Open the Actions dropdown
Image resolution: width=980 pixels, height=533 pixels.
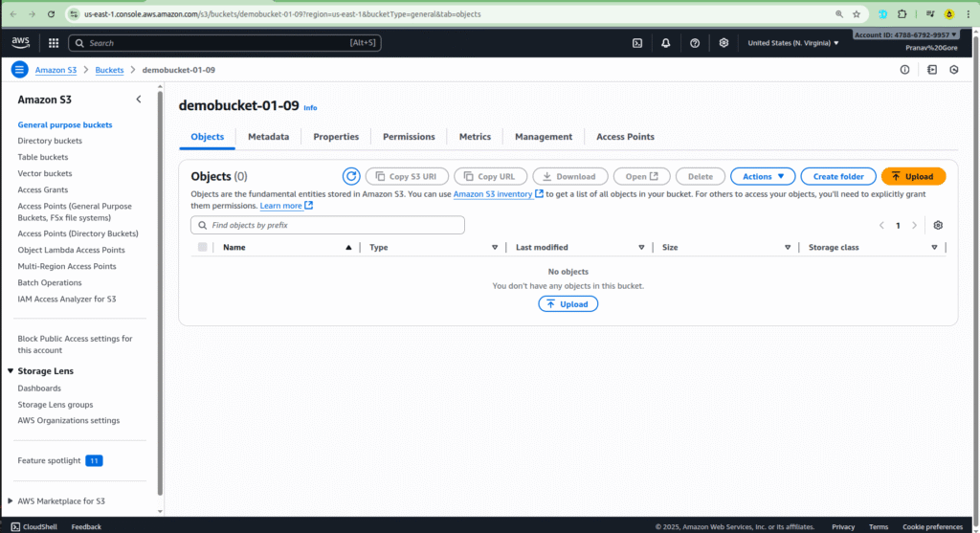[x=763, y=176]
